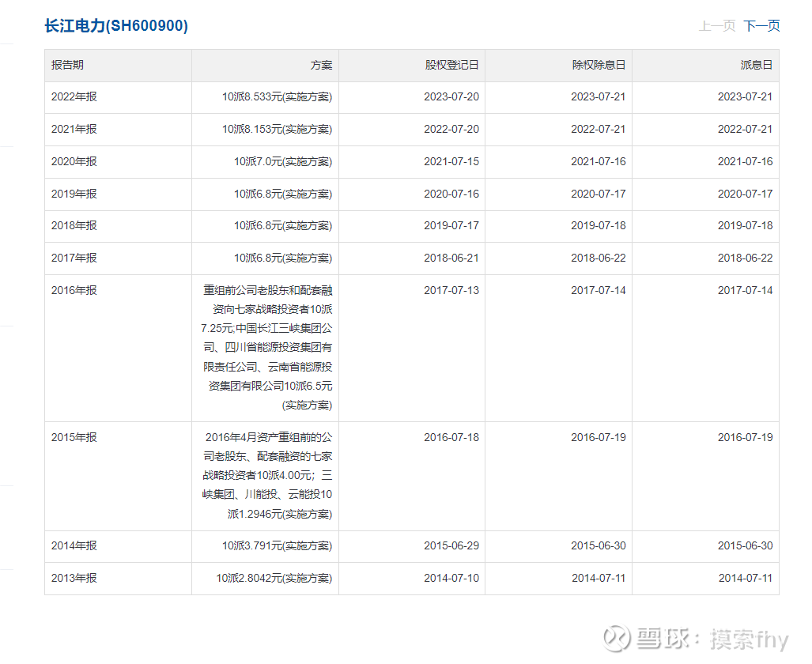Select plan text 10派7.0元(实施方案)

283,161
